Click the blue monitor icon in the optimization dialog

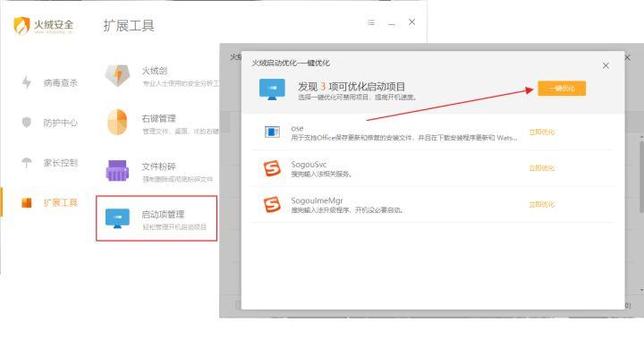click(x=272, y=89)
